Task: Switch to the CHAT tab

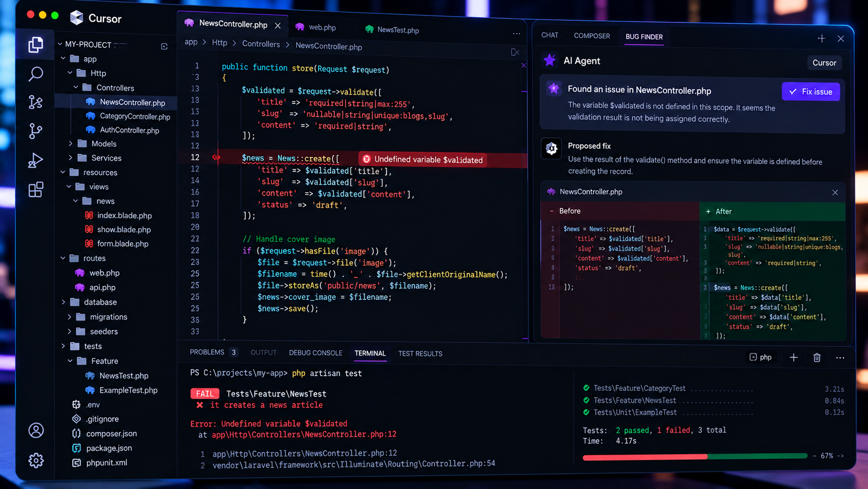Action: (x=550, y=35)
